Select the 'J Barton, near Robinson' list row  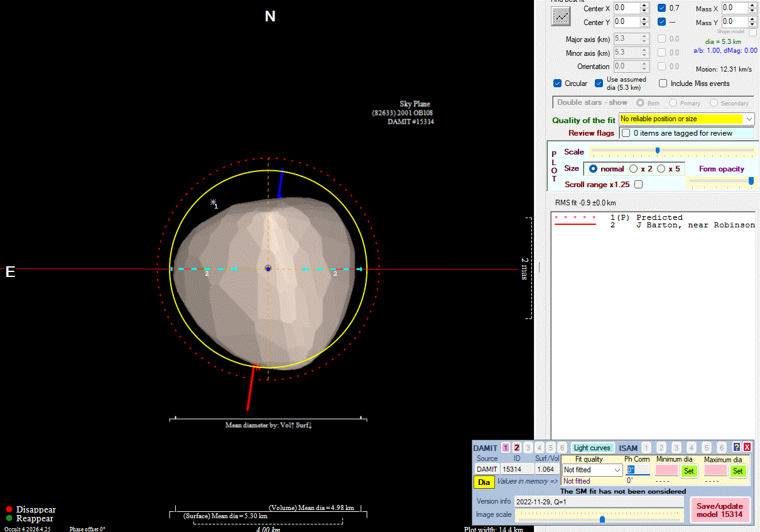tap(654, 225)
